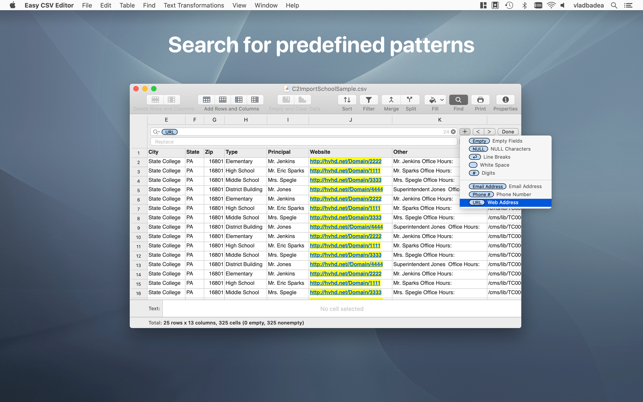Click the row 3 'Mr. Eric Sparks' cell
The height and width of the screenshot is (402, 643).
tap(287, 171)
